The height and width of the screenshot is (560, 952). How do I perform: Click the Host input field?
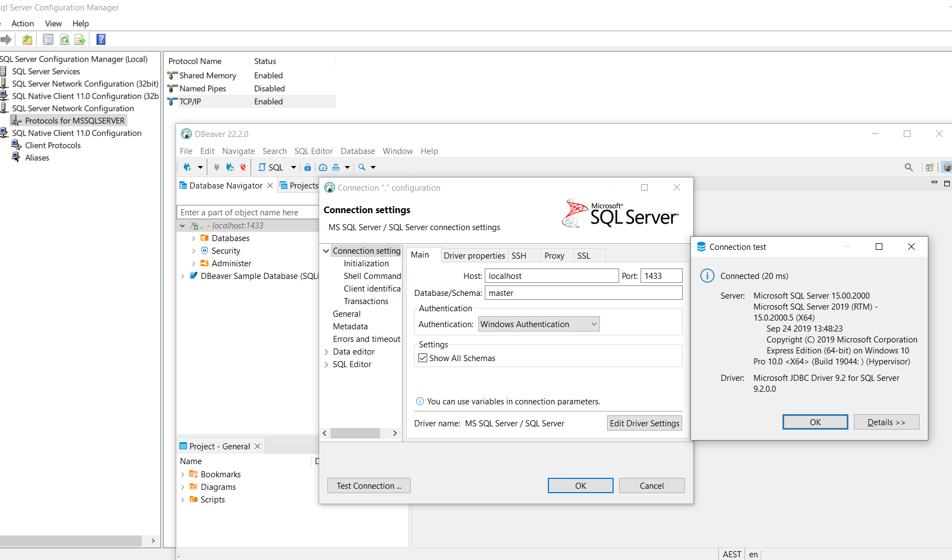coord(552,276)
